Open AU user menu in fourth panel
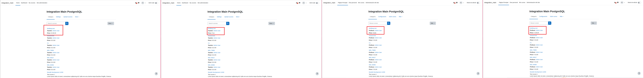The width and height of the screenshot is (644, 78). 623,3
